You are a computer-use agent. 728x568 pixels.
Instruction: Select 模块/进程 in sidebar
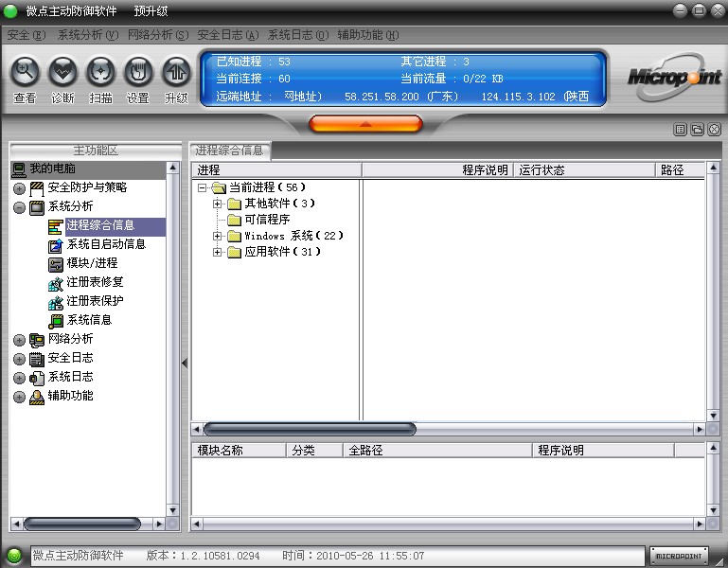pos(92,263)
